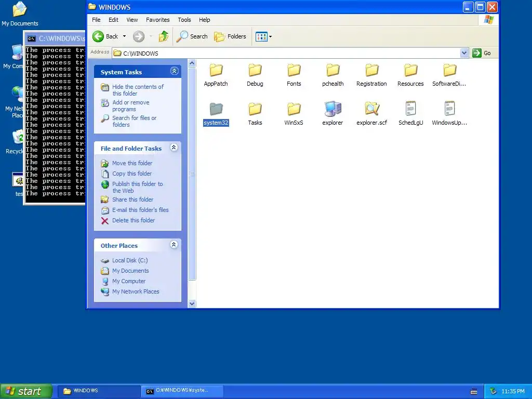Open the Help menu
The width and height of the screenshot is (532, 399).
[204, 20]
